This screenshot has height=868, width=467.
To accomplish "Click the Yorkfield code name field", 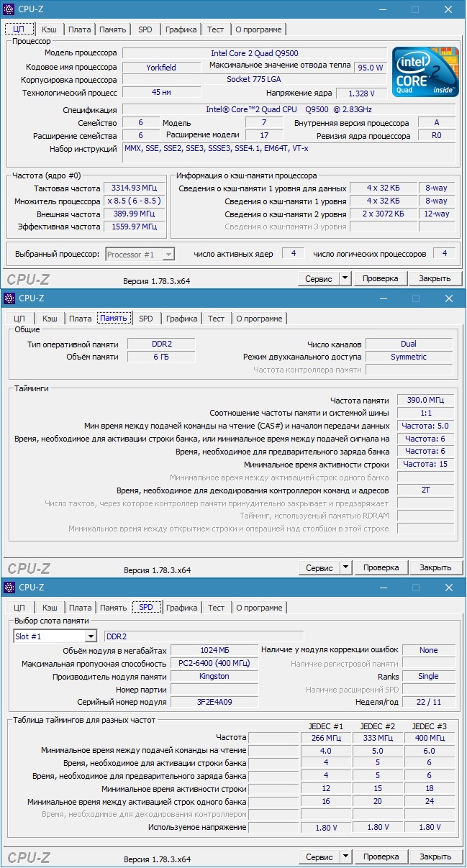I will click(x=161, y=68).
